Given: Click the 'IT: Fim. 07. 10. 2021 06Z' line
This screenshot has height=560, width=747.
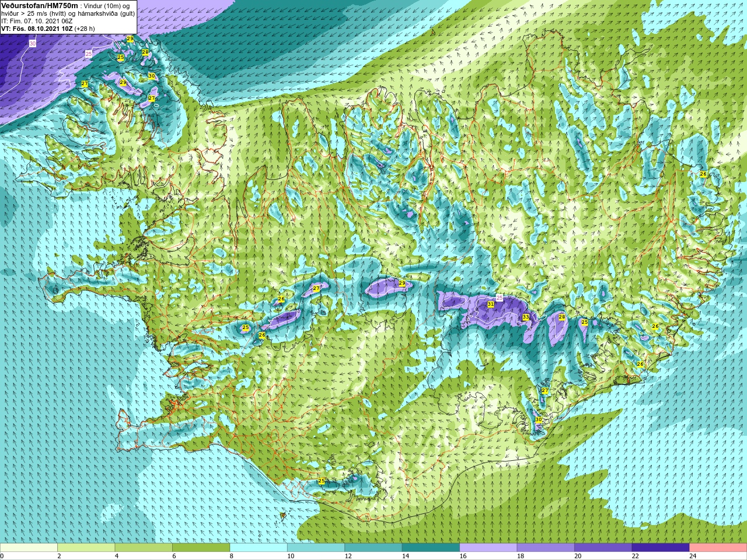Looking at the screenshot, I should pos(37,21).
